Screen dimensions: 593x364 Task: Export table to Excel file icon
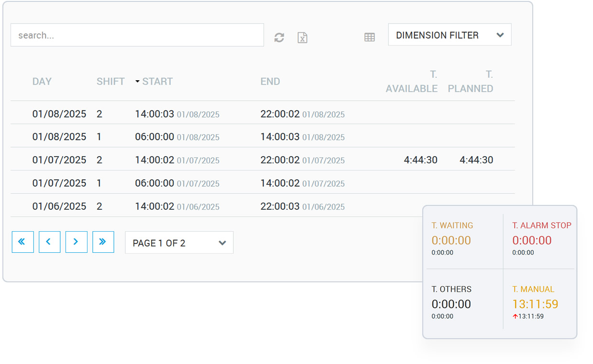pos(302,38)
